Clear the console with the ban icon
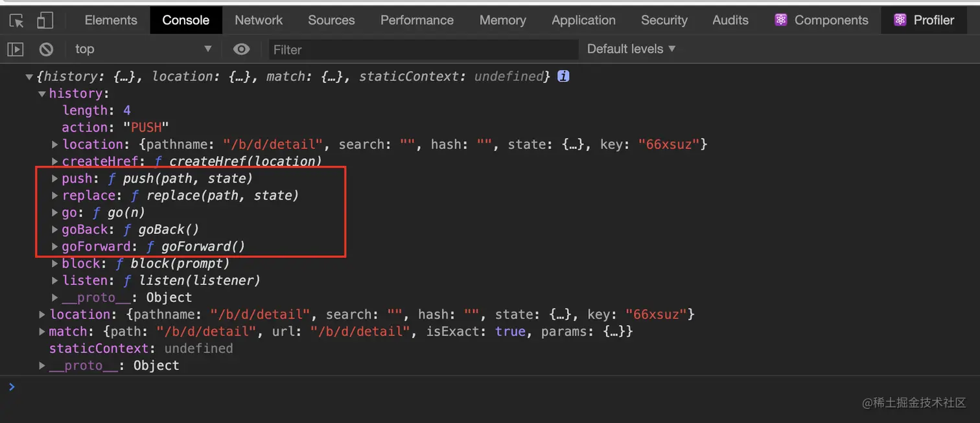Image resolution: width=980 pixels, height=423 pixels. (45, 49)
